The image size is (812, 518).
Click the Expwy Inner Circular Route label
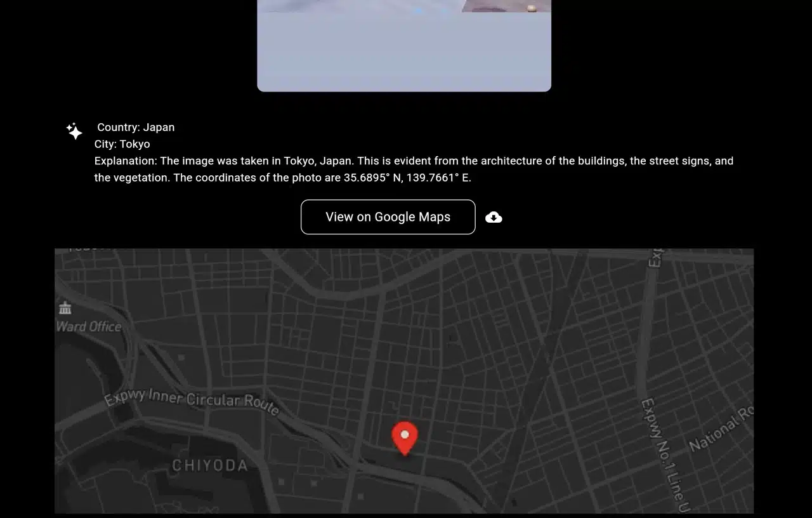click(x=192, y=400)
